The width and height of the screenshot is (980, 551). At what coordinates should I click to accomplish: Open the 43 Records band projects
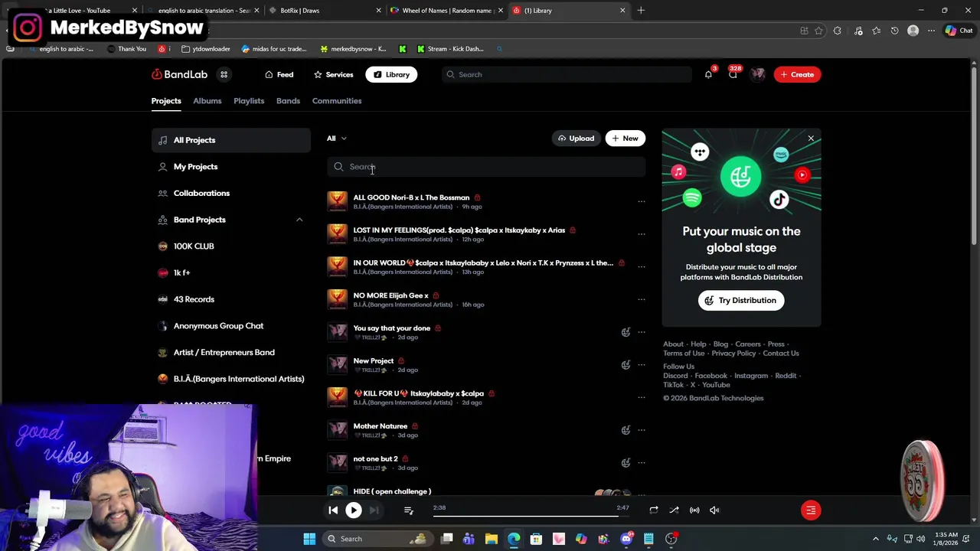[x=230, y=299]
